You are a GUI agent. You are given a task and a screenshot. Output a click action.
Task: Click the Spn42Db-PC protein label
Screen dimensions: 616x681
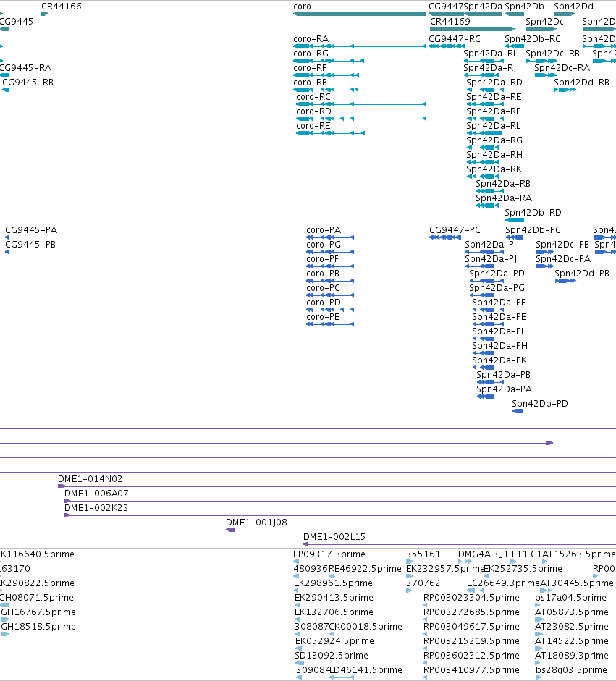[x=533, y=229]
